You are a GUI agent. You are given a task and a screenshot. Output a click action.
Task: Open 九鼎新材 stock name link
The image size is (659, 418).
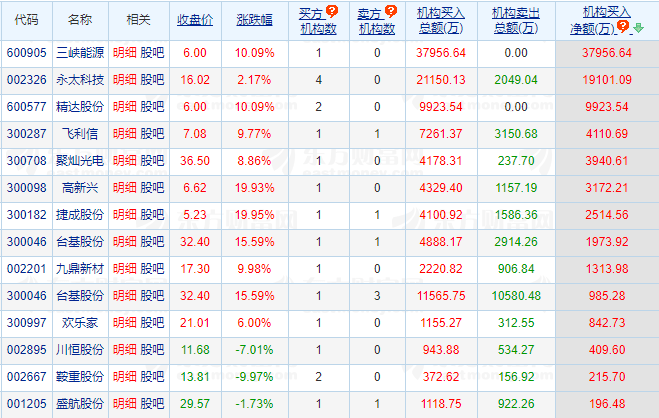[x=79, y=268]
